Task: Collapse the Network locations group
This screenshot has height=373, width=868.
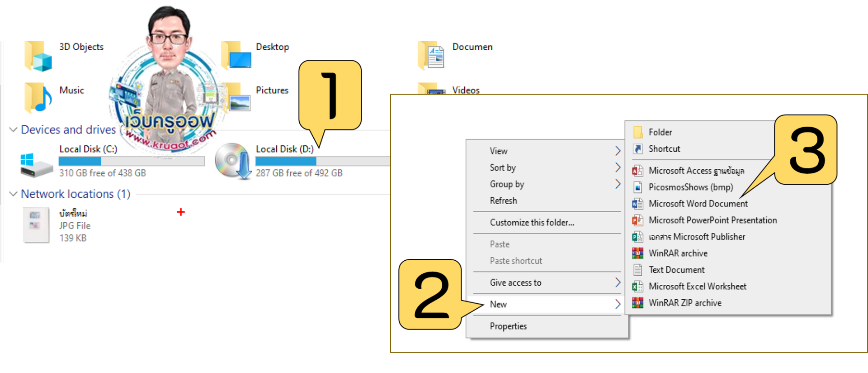Action: (13, 194)
